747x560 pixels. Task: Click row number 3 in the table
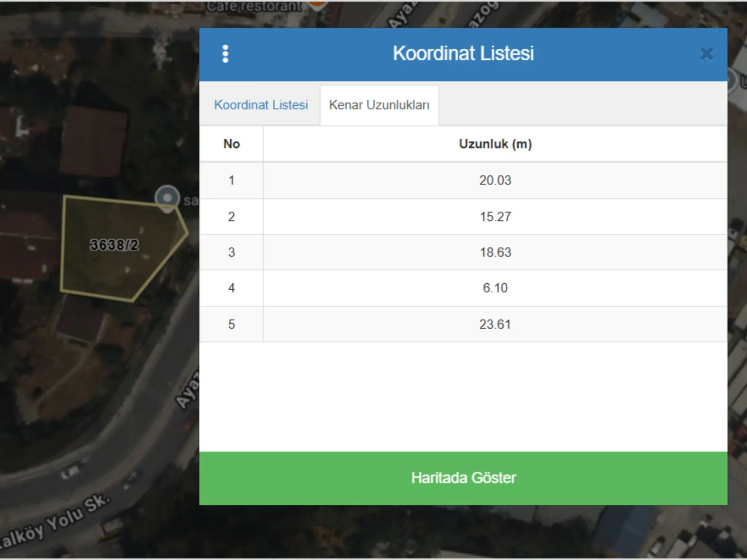click(x=232, y=252)
